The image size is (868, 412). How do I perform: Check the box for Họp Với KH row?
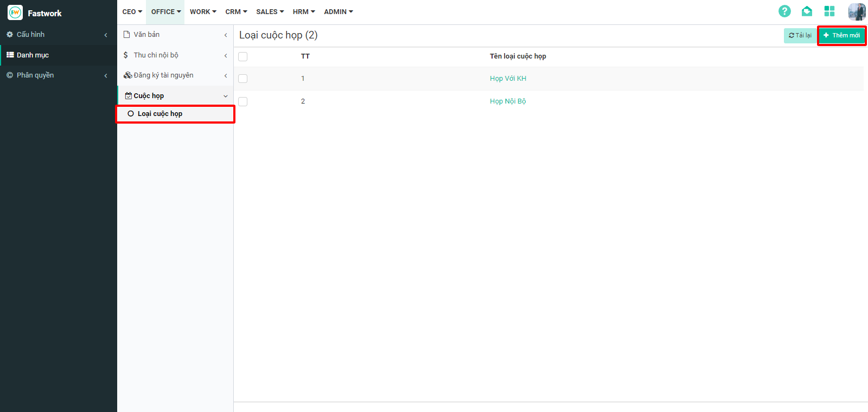point(243,79)
